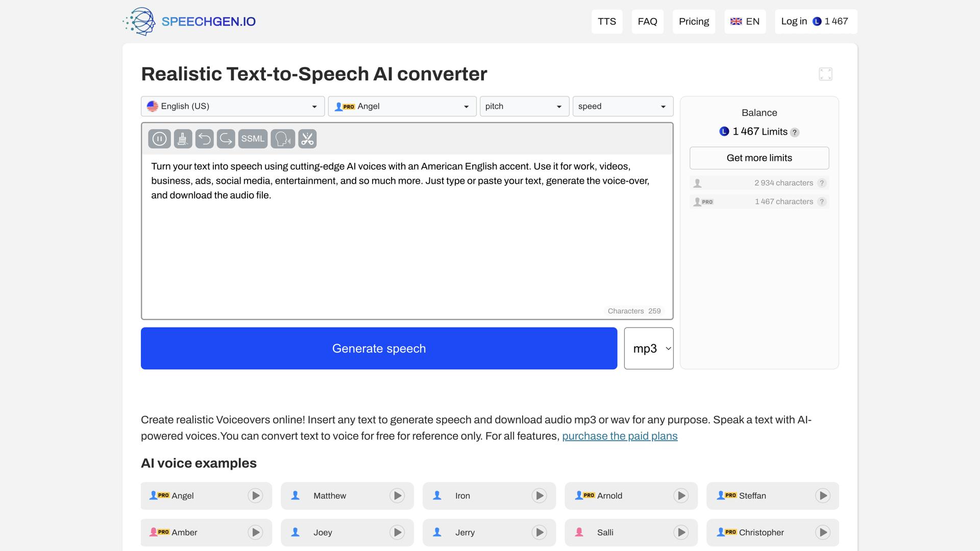The width and height of the screenshot is (980, 551).
Task: Redo the last text change
Action: [x=226, y=138]
